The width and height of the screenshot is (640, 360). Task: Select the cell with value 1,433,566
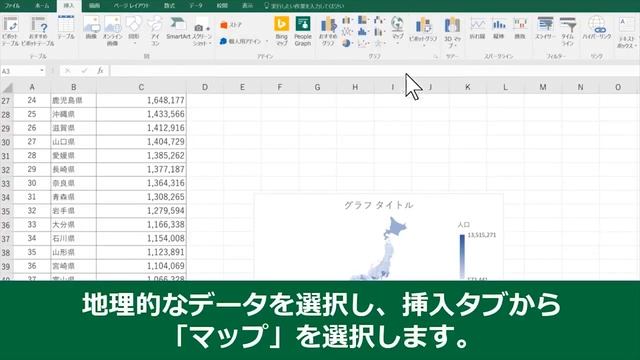coord(141,114)
